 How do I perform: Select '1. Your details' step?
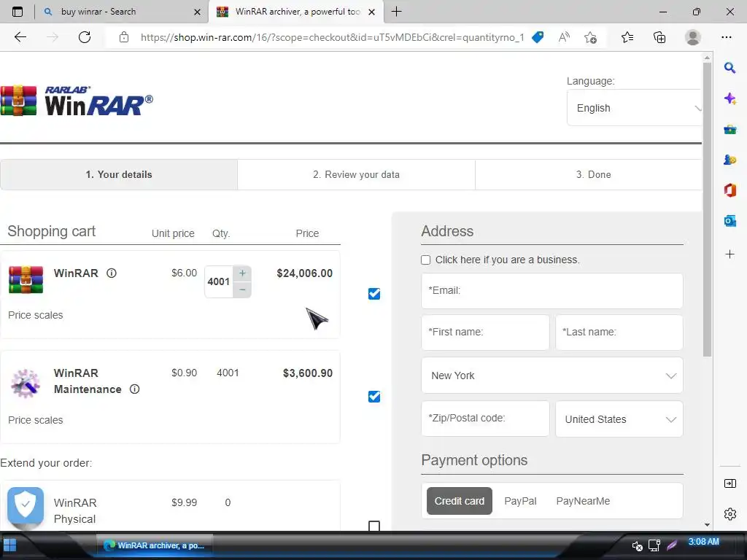click(x=119, y=175)
